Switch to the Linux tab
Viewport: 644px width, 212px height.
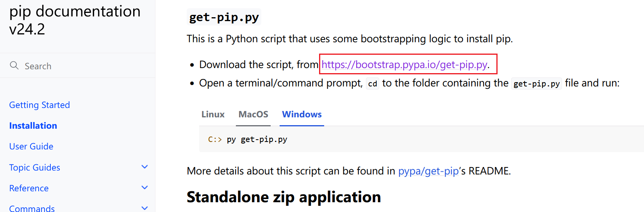click(213, 114)
